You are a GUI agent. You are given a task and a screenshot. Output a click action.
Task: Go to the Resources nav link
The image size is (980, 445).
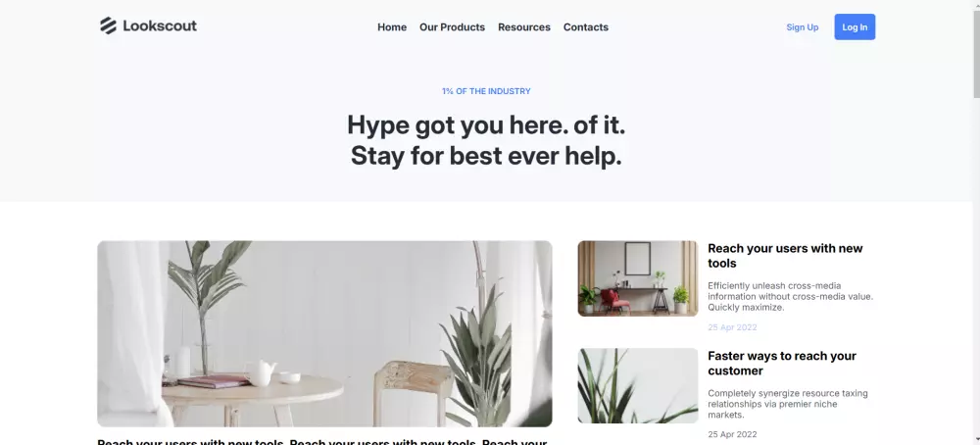pyautogui.click(x=523, y=26)
